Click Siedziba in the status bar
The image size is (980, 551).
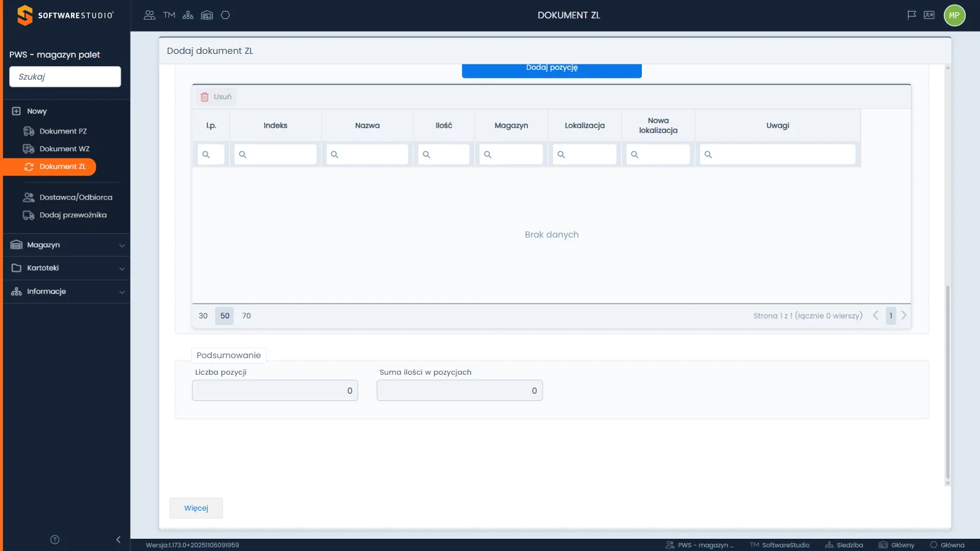click(x=844, y=545)
